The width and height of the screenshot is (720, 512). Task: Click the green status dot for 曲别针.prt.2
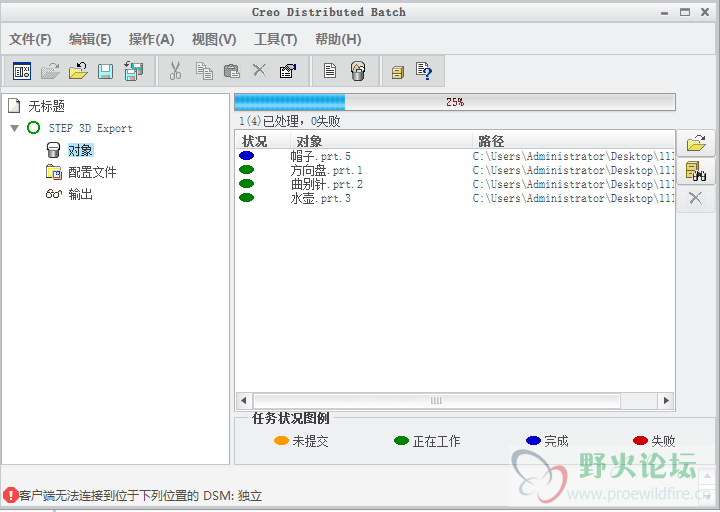[247, 184]
